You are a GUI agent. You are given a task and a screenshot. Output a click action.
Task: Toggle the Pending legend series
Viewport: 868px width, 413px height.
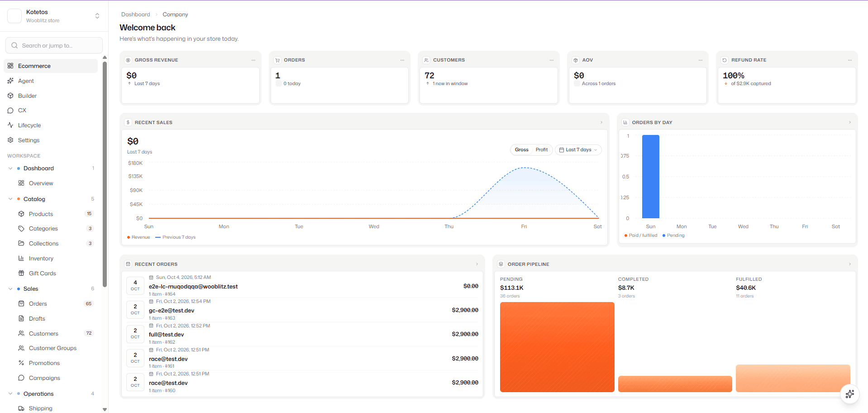(x=673, y=235)
